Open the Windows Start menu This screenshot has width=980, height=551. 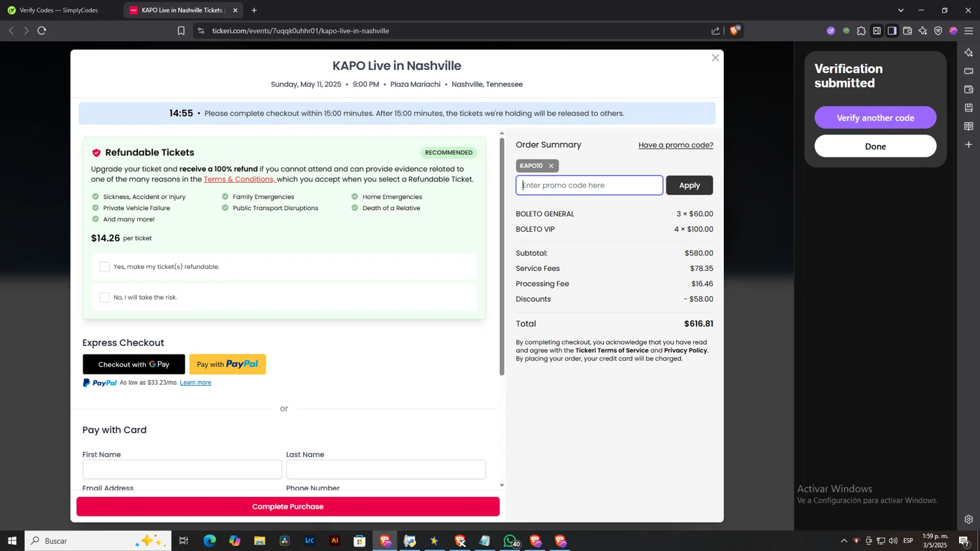[x=12, y=541]
